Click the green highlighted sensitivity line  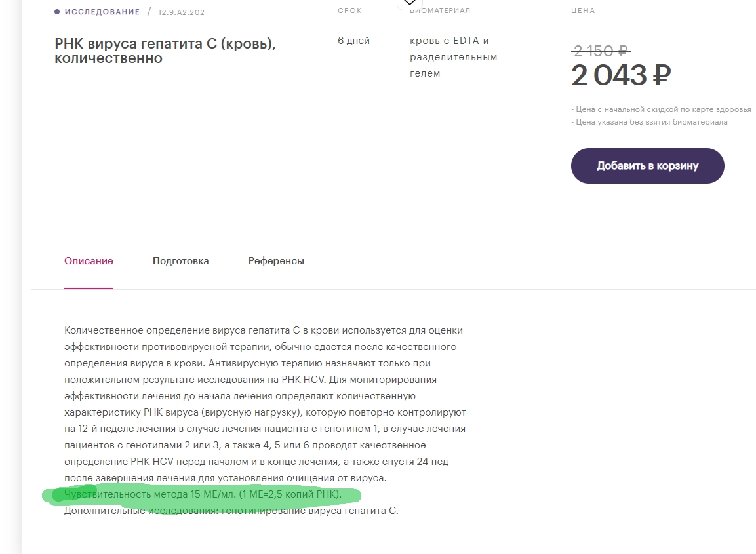coord(203,494)
